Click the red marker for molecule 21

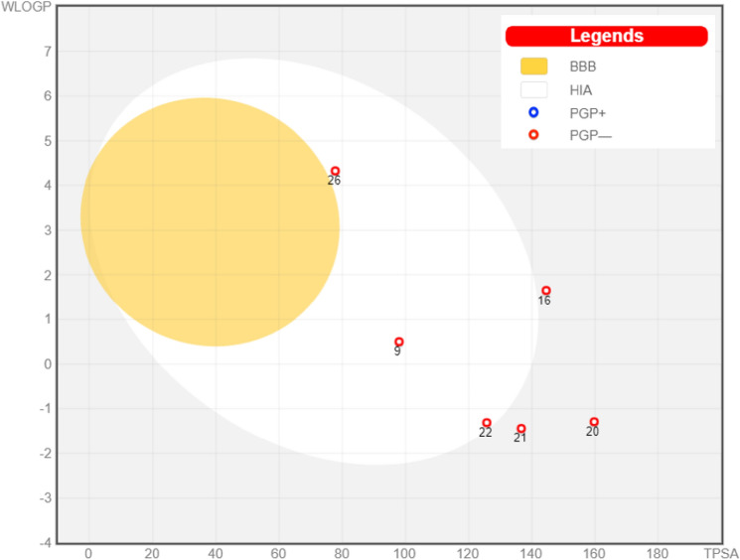click(520, 428)
